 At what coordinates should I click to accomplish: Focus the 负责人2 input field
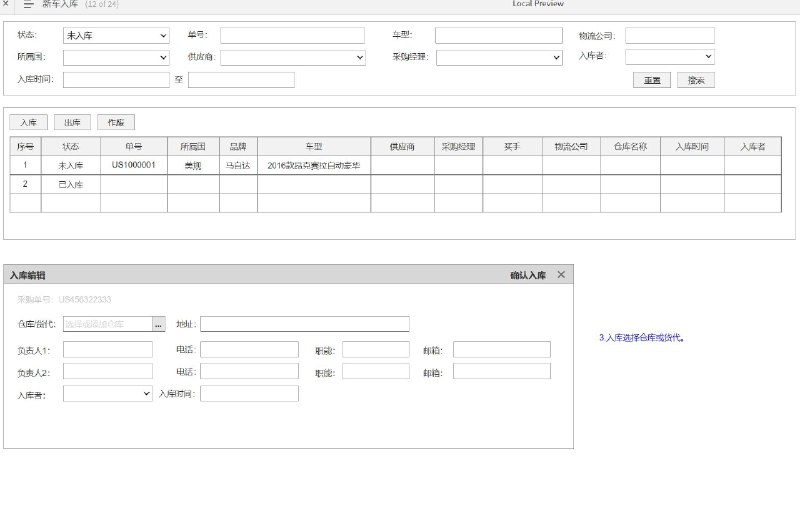pos(108,371)
